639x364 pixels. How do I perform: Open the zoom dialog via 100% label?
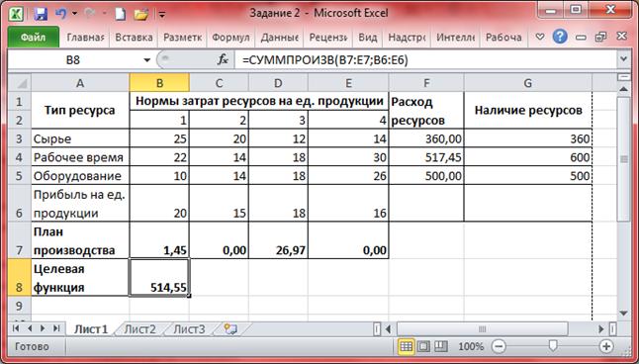(471, 346)
